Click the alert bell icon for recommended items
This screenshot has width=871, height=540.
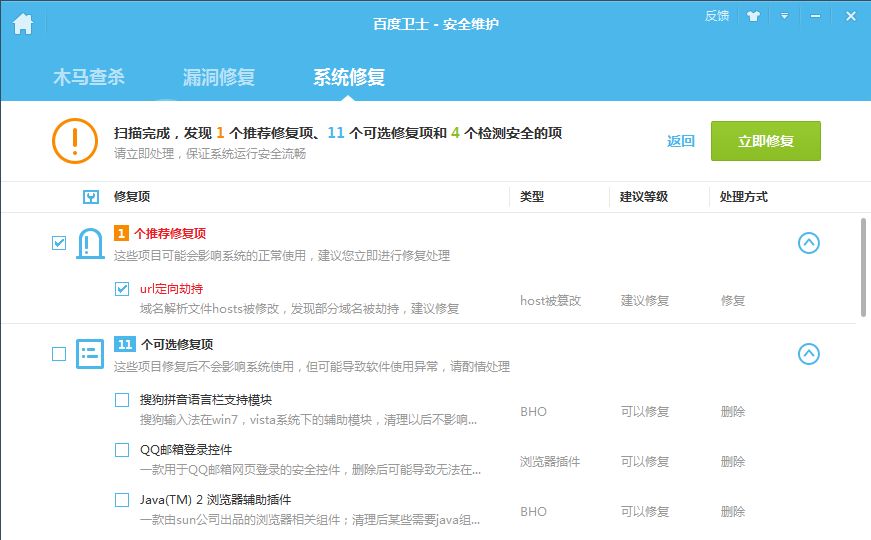click(90, 243)
